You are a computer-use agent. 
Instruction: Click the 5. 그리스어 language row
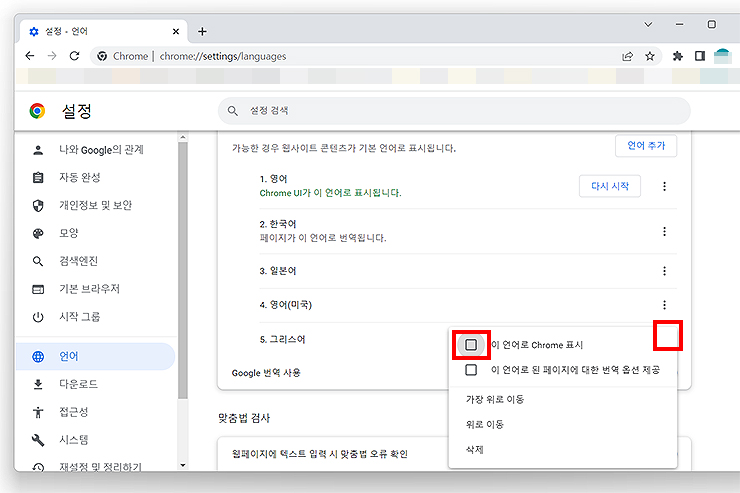282,339
